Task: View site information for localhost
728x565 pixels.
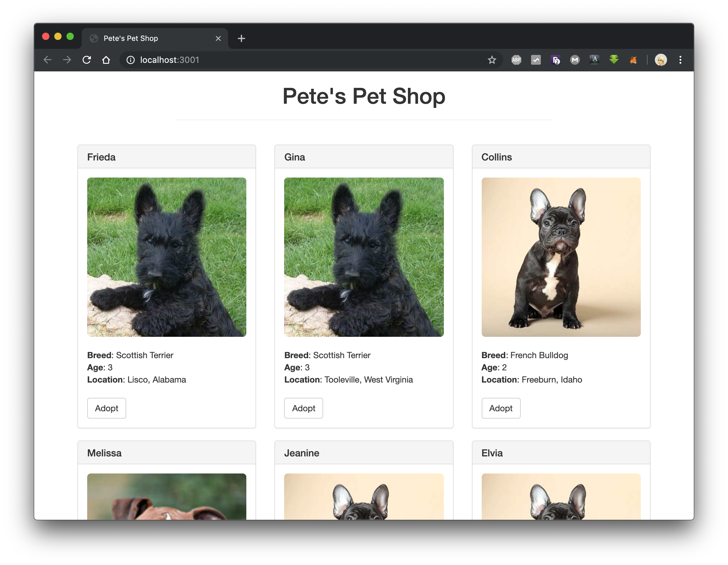Action: (131, 60)
